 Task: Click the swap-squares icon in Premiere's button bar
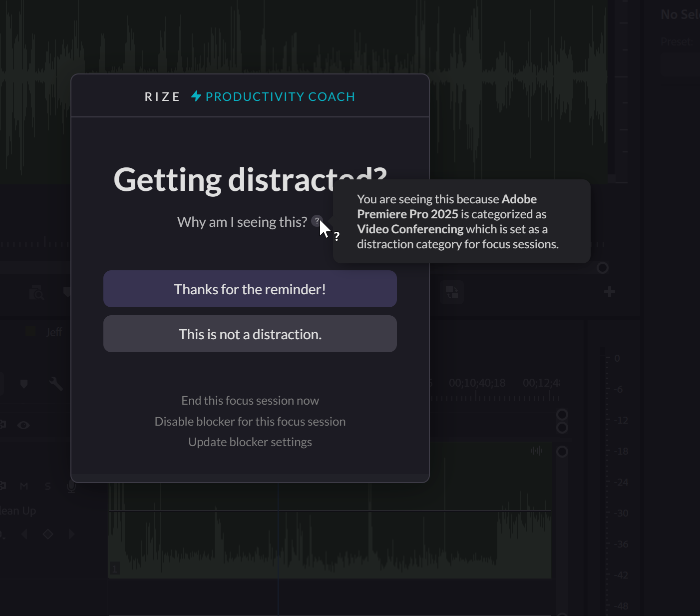452,292
